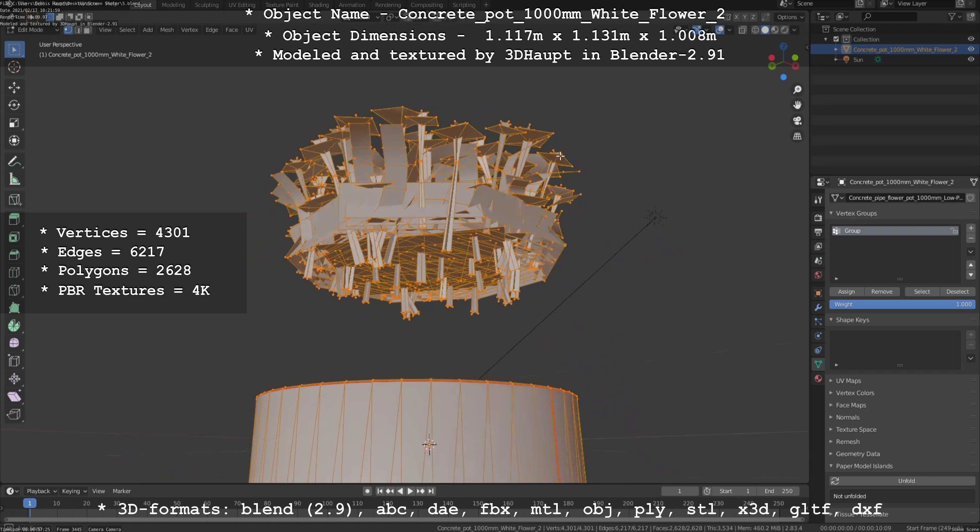Enable face select mode
The width and height of the screenshot is (980, 532).
click(87, 30)
